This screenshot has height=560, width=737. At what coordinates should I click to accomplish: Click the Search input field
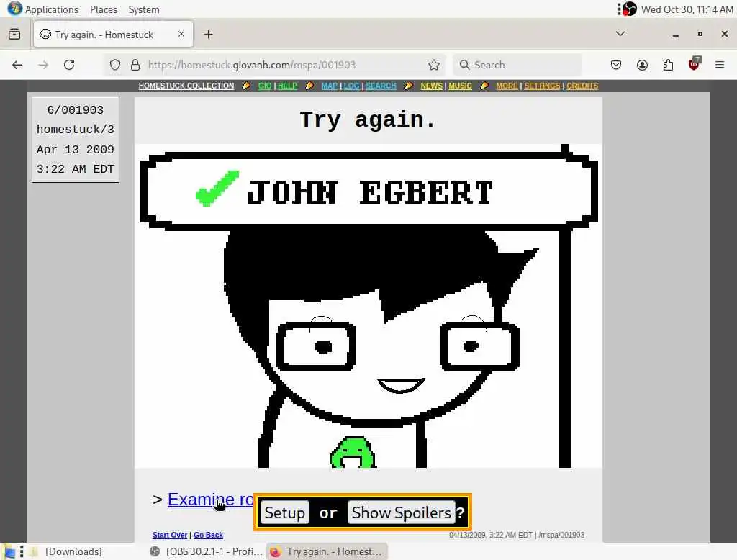[x=517, y=65]
